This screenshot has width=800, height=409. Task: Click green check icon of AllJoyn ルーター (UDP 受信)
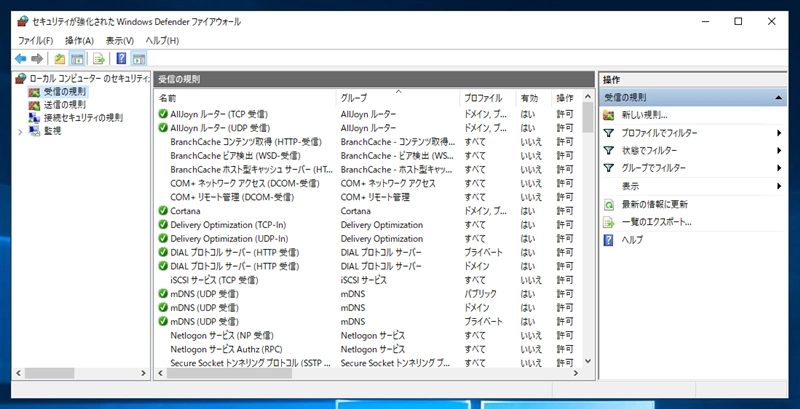pos(163,128)
